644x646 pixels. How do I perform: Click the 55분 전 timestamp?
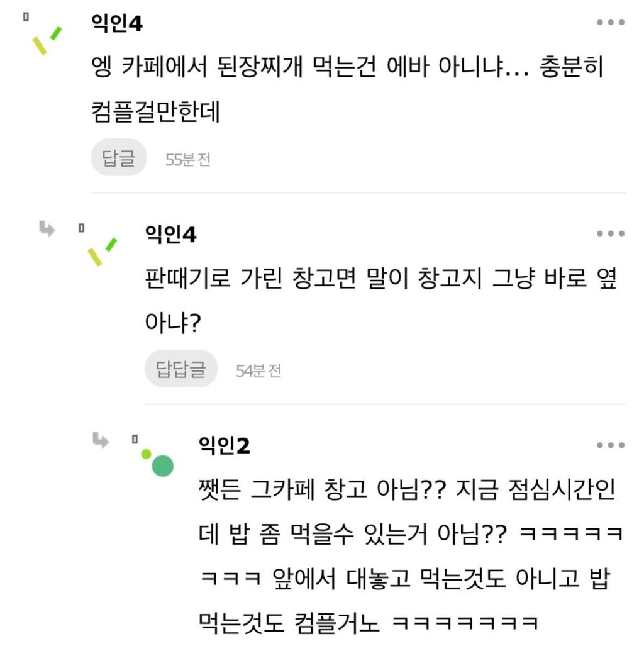pos(187,160)
